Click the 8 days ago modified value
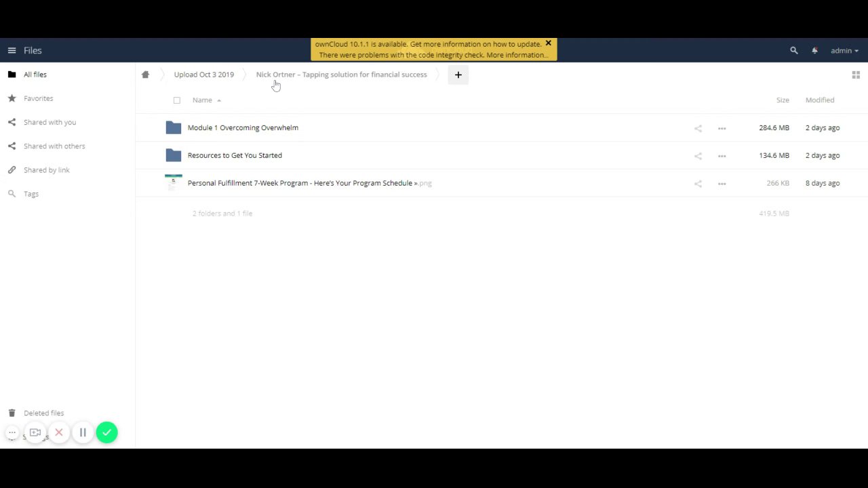 coord(823,183)
